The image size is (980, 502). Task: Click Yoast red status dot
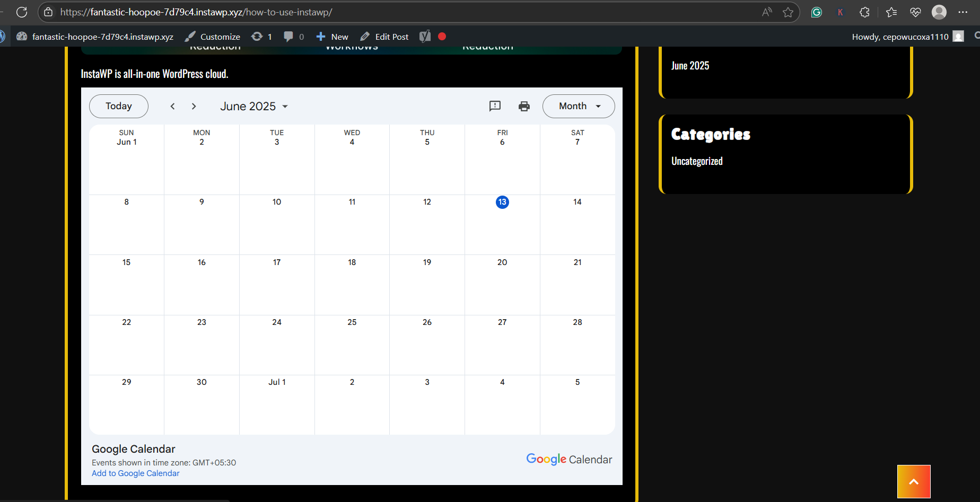click(x=442, y=36)
